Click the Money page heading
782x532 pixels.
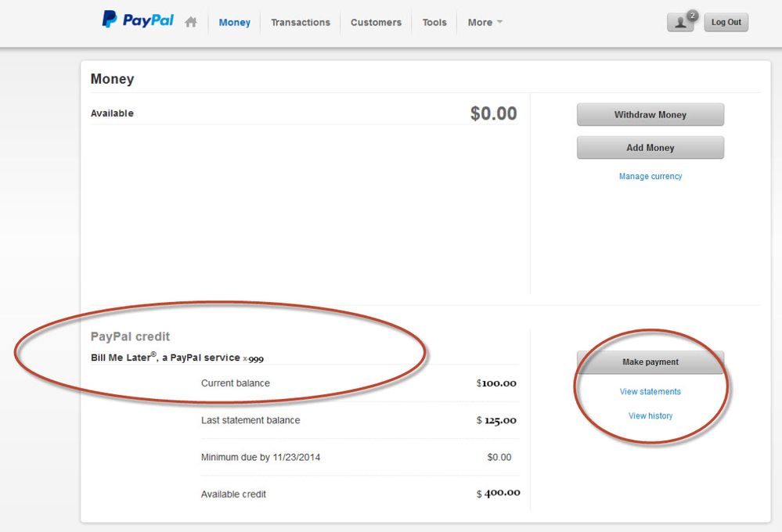112,79
